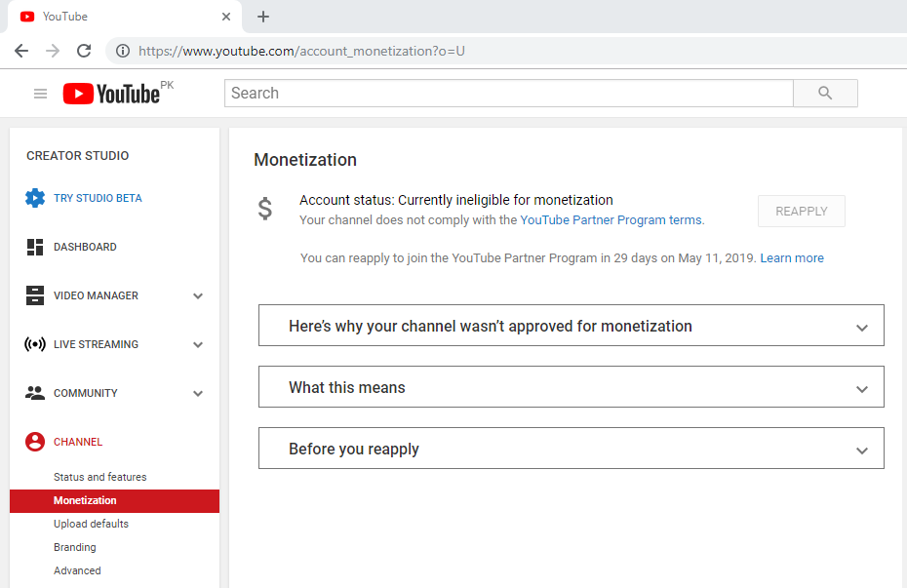Click the Learn more link
The image size is (907, 588).
792,258
